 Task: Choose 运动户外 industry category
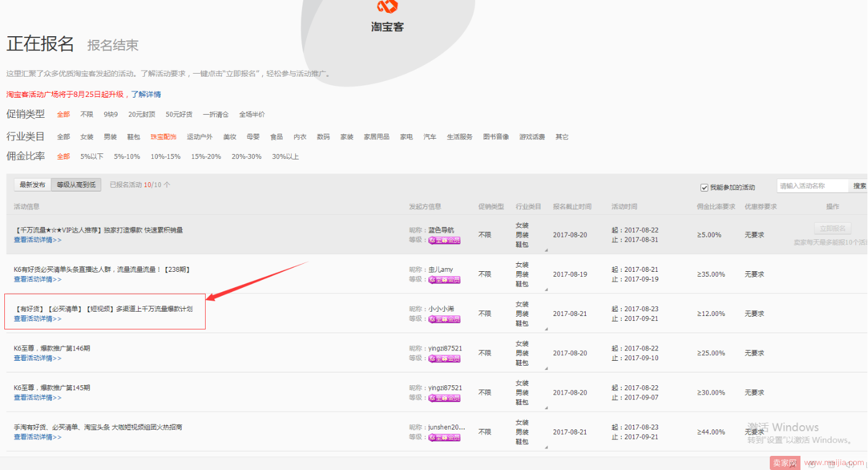(x=200, y=137)
